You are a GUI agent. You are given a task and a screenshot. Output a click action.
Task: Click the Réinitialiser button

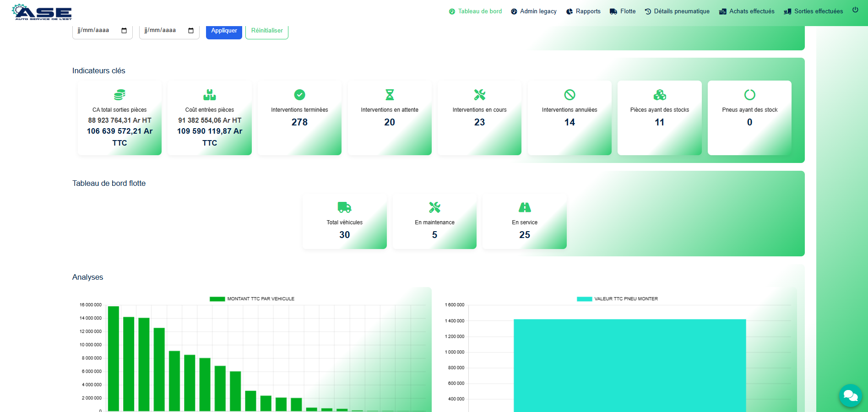pos(267,31)
